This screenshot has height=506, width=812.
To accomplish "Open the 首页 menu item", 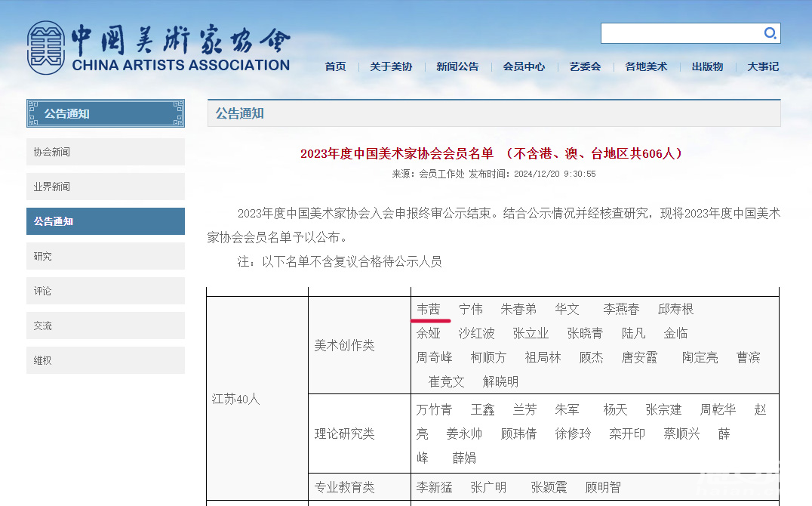I will pos(335,67).
